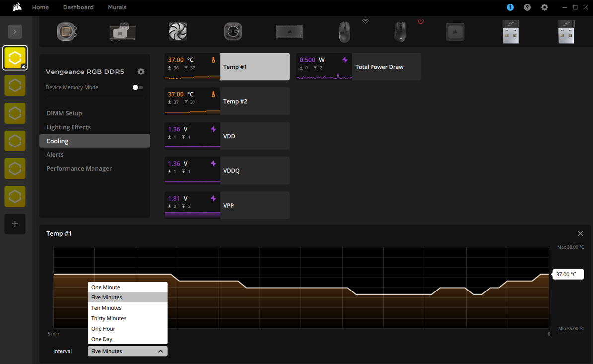This screenshot has height=364, width=593.
Task: Go to the Home tab
Action: point(40,7)
